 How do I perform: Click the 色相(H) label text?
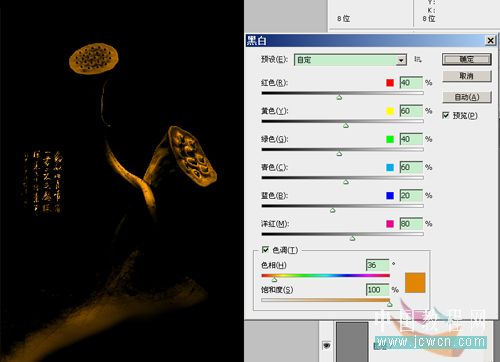(274, 265)
